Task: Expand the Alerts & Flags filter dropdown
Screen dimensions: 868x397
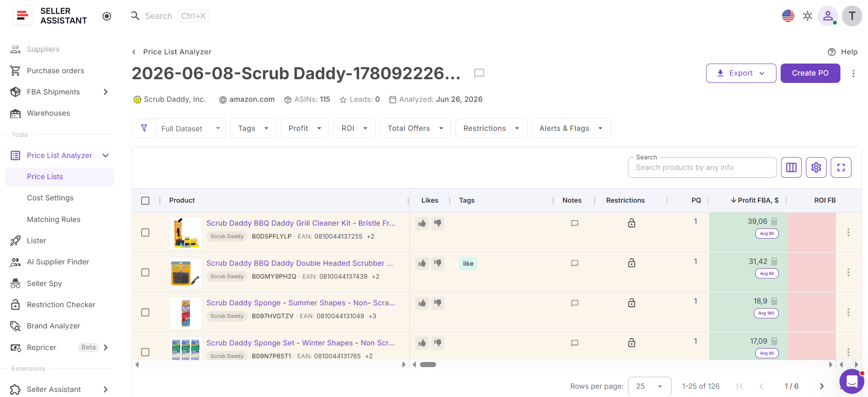Action: coord(571,128)
